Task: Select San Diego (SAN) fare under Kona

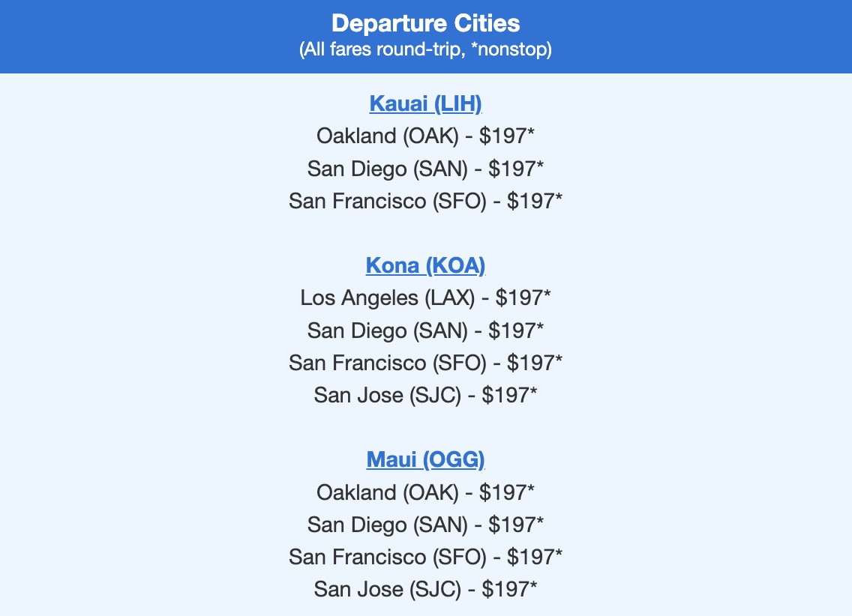Action: coord(425,330)
